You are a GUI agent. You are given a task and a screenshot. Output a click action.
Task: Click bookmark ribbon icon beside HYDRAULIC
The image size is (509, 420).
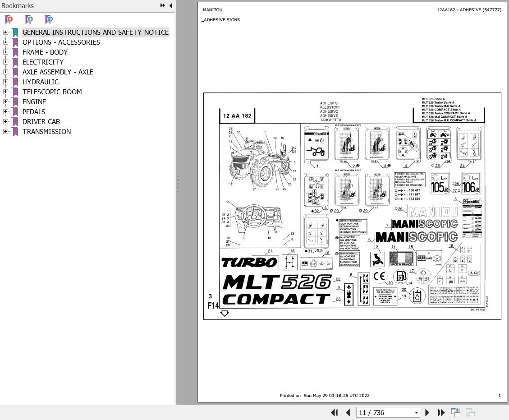tap(15, 82)
